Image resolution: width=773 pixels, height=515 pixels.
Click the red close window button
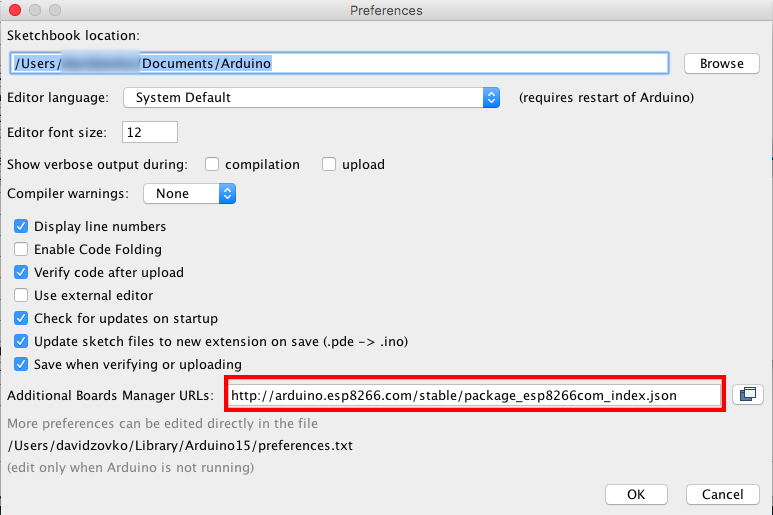(14, 10)
